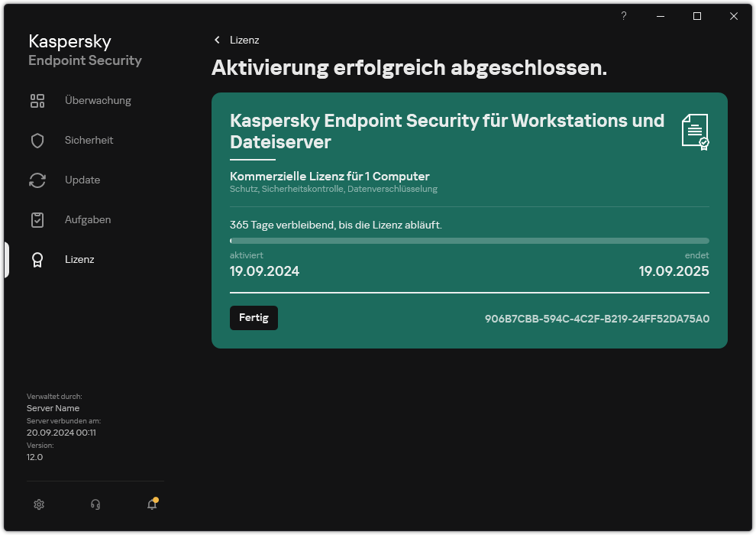Click the activation date 19.09.2024
The image size is (756, 535).
264,271
